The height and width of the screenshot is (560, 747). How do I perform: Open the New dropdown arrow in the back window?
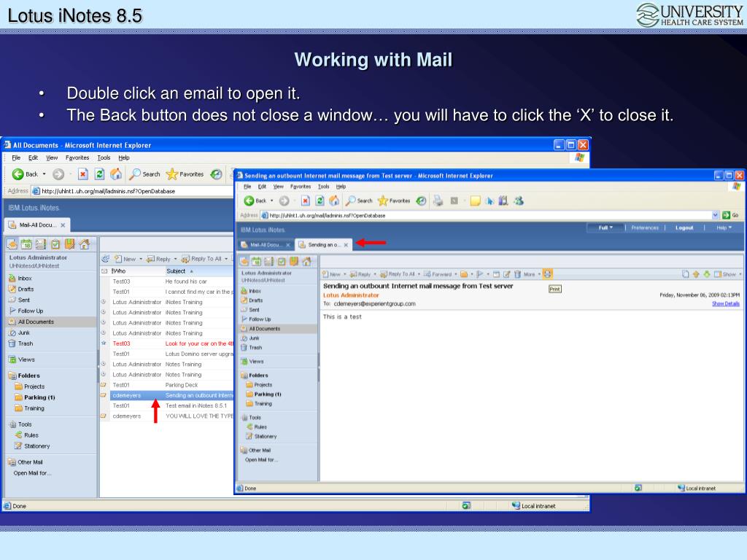141,259
